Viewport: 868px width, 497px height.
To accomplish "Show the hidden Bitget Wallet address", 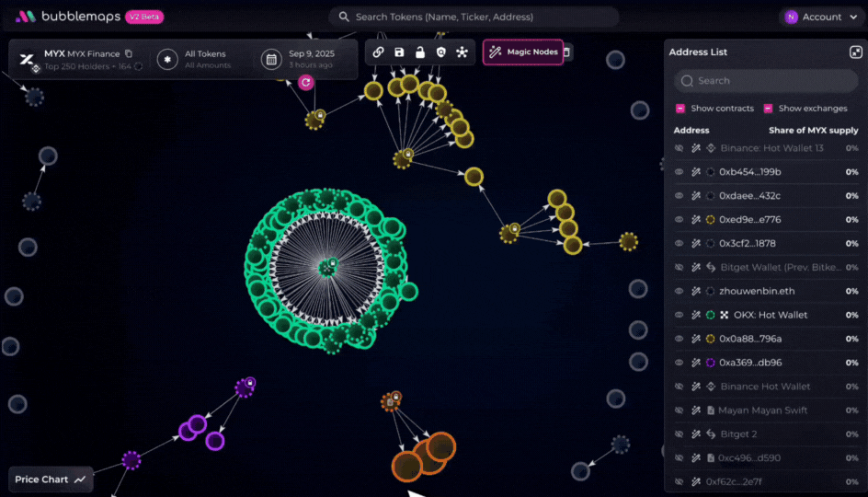I will coord(679,267).
